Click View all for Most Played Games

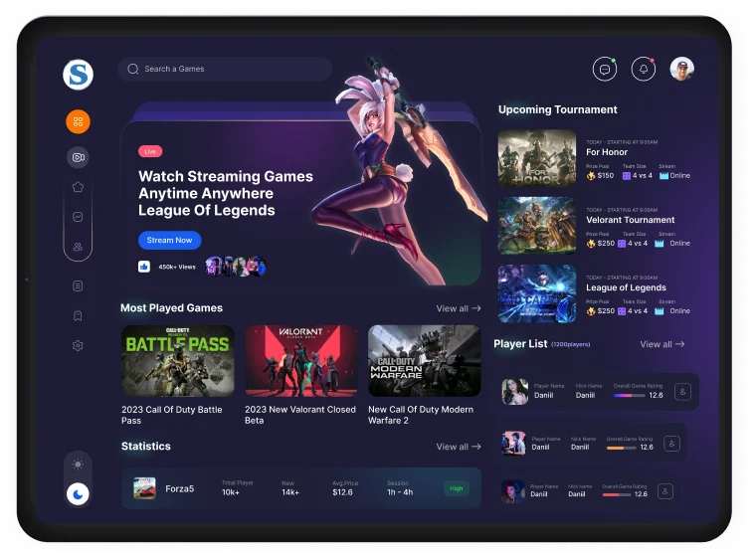pos(459,308)
